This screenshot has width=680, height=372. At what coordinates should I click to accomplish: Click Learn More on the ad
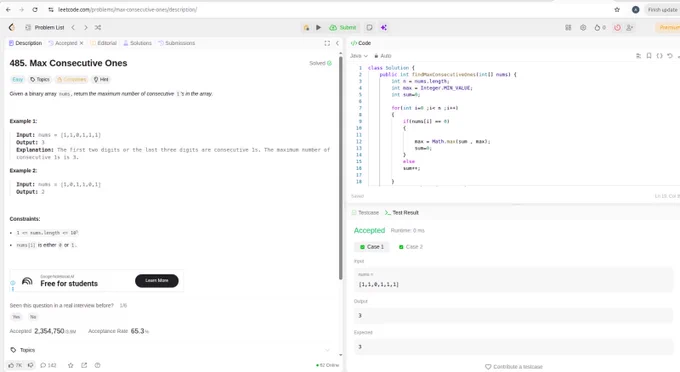coord(157,281)
